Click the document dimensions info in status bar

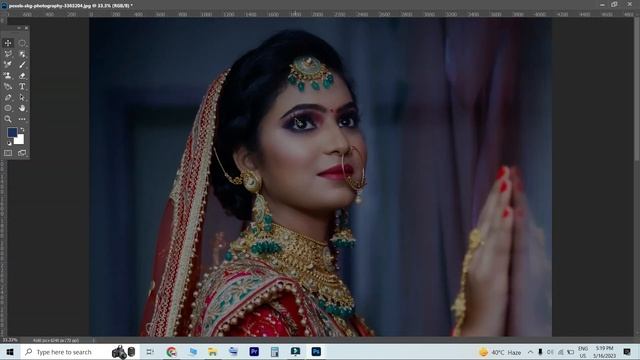[56, 340]
